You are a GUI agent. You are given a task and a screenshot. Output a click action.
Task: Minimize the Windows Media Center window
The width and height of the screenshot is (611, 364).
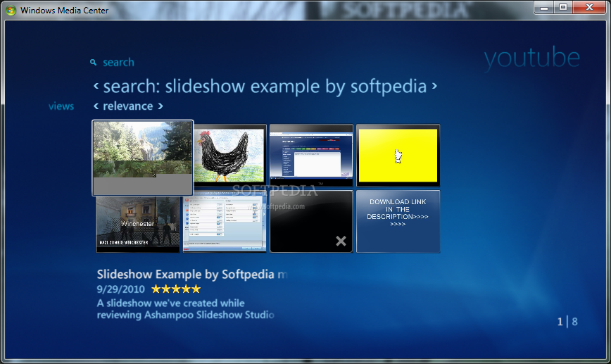(544, 8)
